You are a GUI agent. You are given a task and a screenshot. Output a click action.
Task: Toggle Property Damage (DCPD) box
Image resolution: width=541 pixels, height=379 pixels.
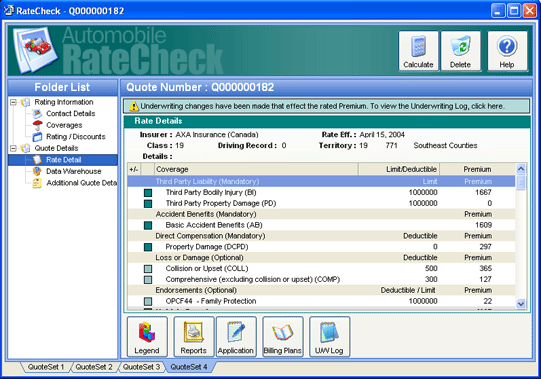(148, 247)
